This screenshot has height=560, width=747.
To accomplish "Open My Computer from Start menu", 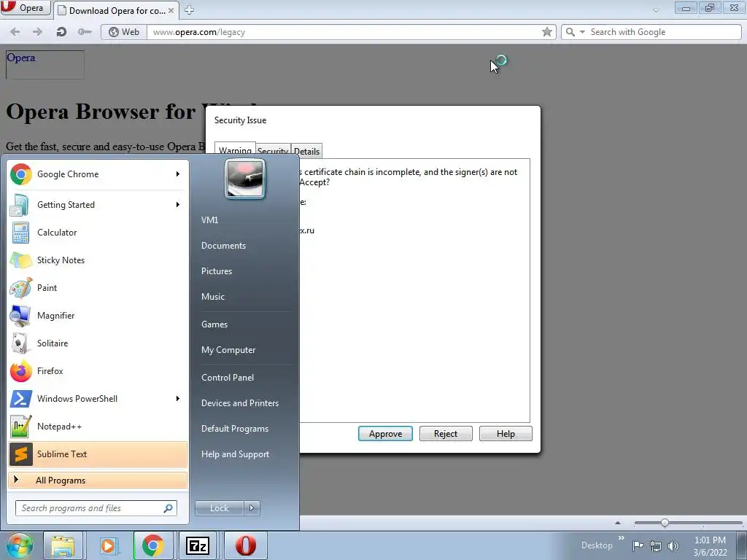I will (228, 350).
